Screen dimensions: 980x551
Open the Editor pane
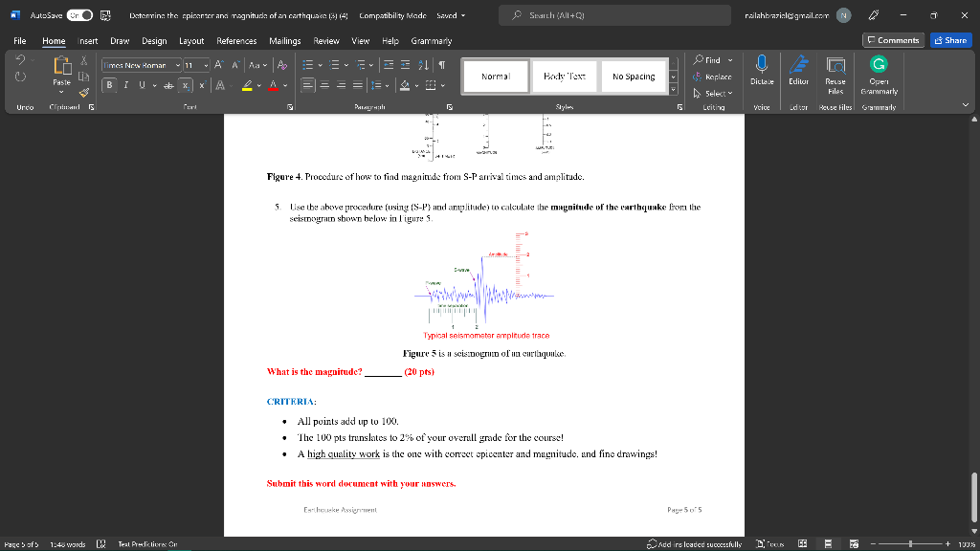[x=799, y=70]
